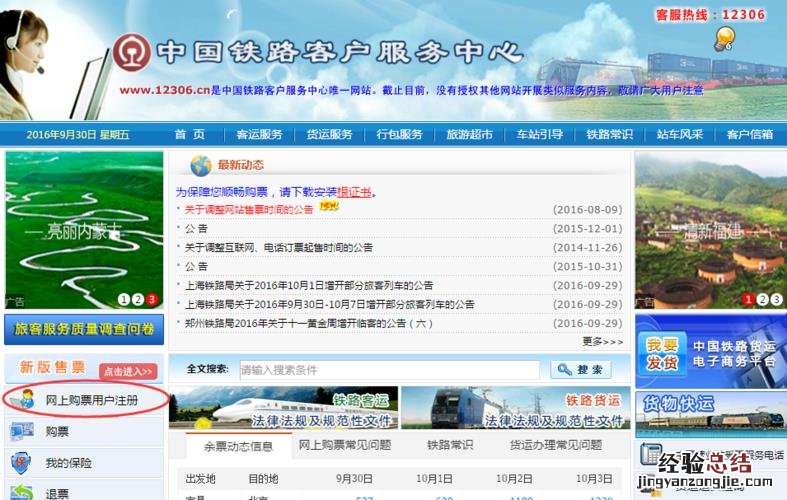The image size is (787, 500).
Task: Expand more announcements via 更多>>>
Action: click(602, 341)
